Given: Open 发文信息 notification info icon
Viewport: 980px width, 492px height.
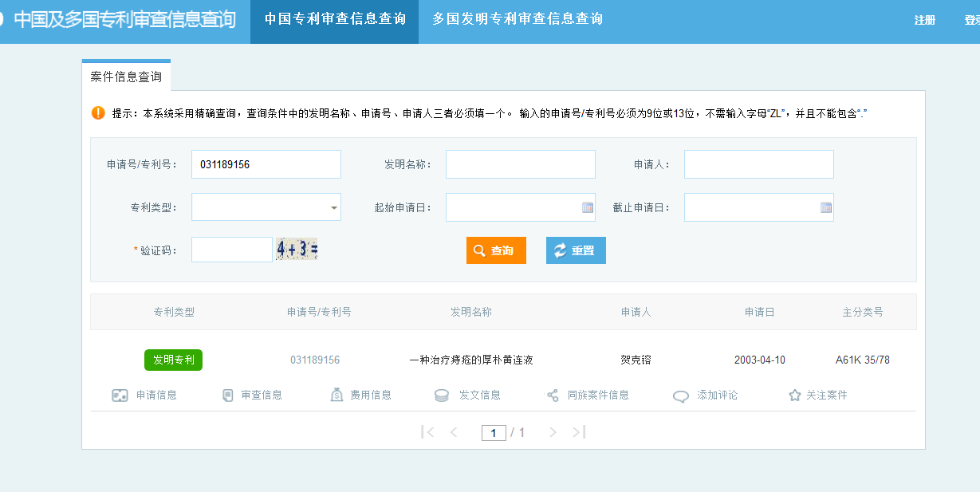Looking at the screenshot, I should click(442, 396).
